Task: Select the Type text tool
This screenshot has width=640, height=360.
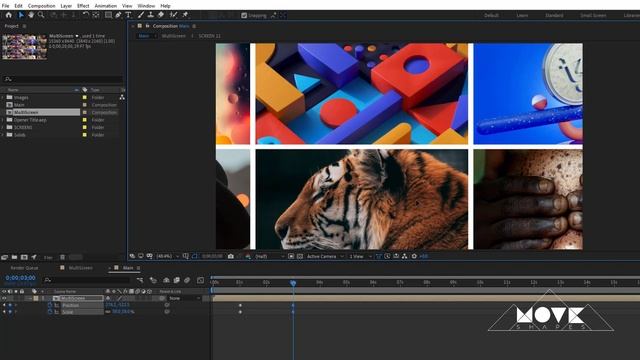Action: coord(129,15)
